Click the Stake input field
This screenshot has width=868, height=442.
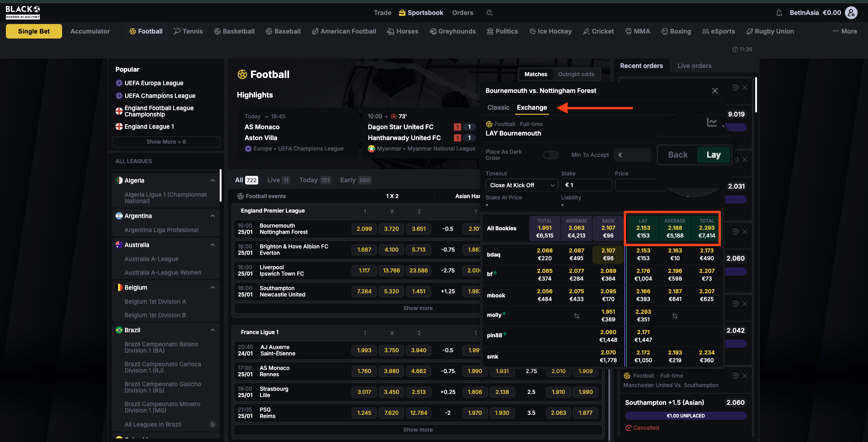pyautogui.click(x=587, y=185)
